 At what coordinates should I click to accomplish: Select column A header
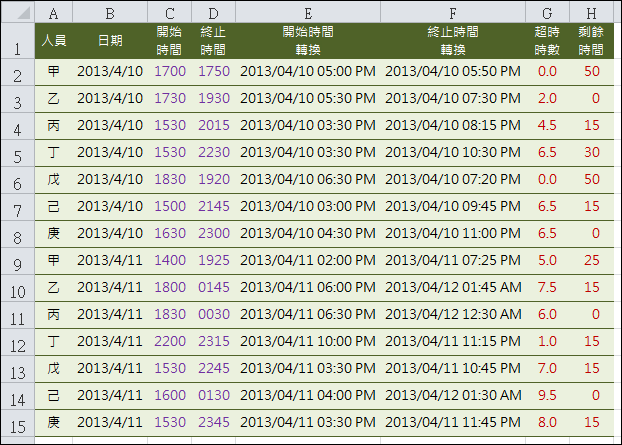(x=54, y=13)
